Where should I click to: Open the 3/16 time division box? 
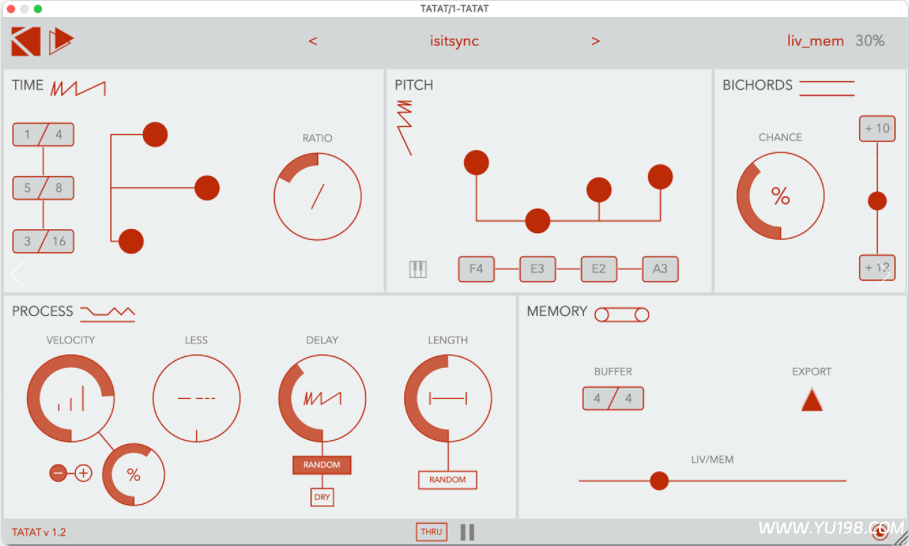click(x=43, y=241)
